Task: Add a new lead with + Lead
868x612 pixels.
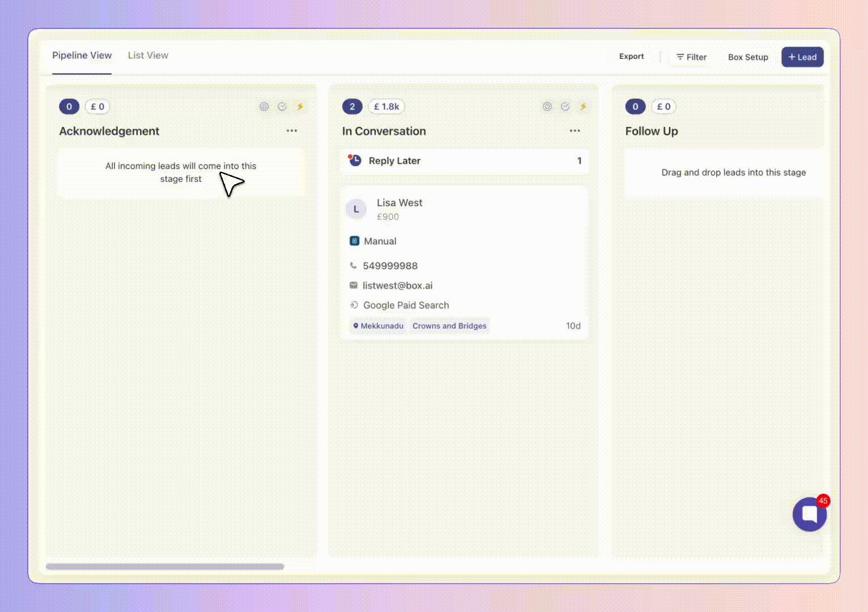Action: click(x=802, y=57)
